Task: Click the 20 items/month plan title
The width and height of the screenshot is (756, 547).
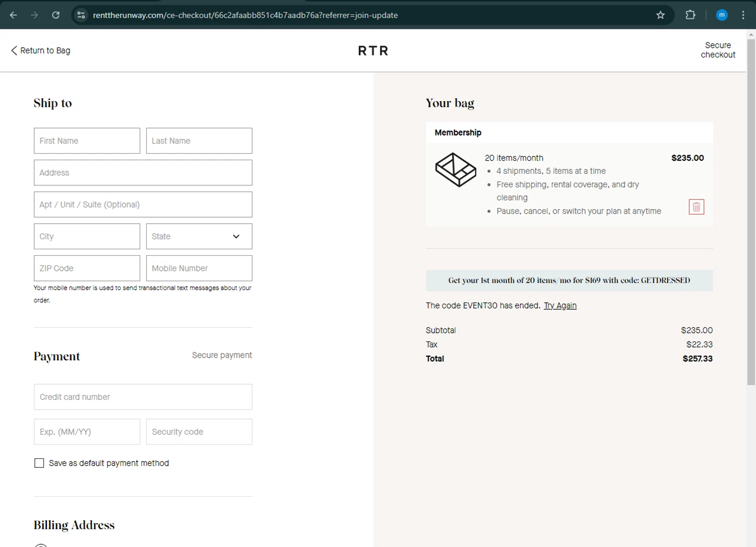Action: (x=514, y=158)
